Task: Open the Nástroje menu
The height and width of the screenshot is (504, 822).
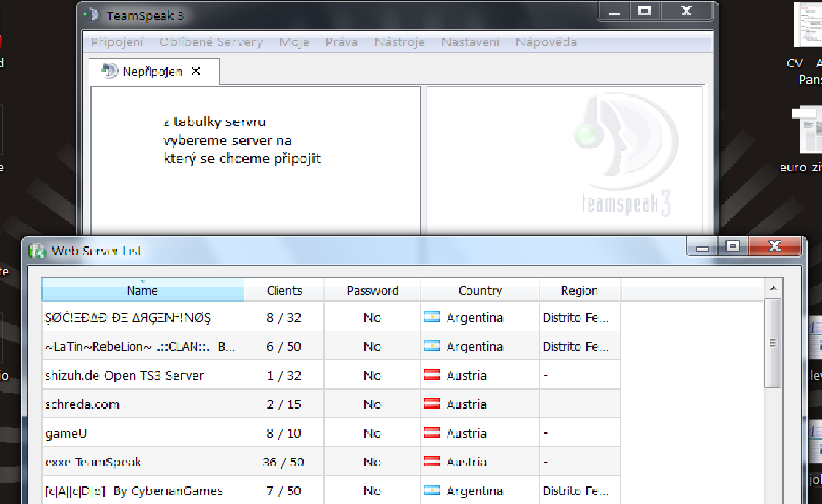Action: 399,42
